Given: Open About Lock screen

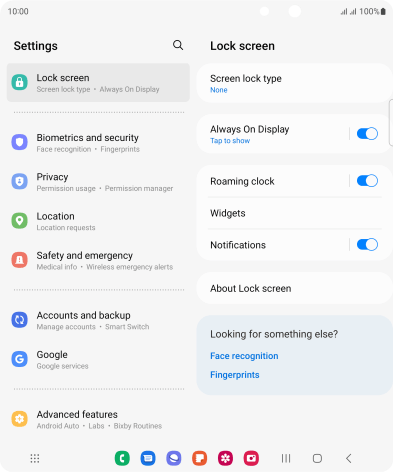Looking at the screenshot, I should coord(295,288).
